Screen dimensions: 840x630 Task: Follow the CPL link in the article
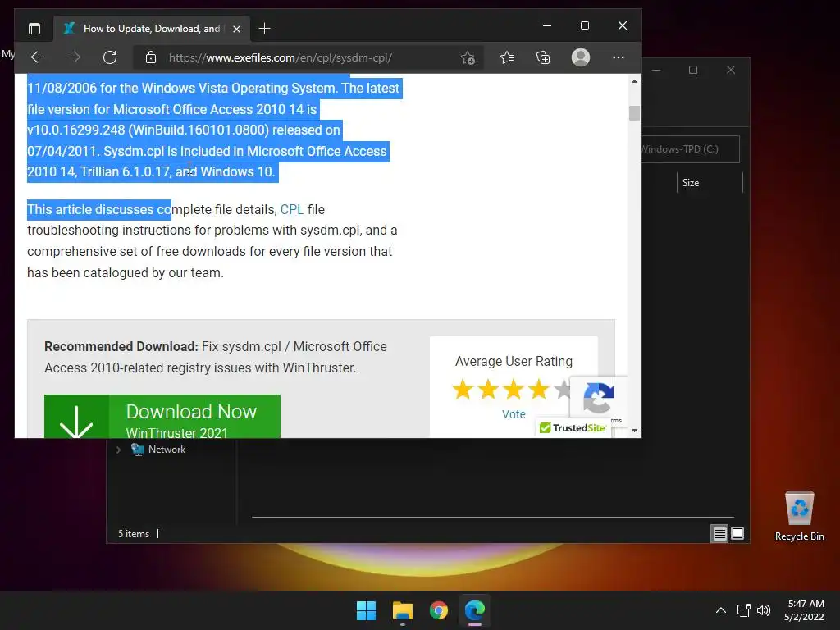[292, 209]
